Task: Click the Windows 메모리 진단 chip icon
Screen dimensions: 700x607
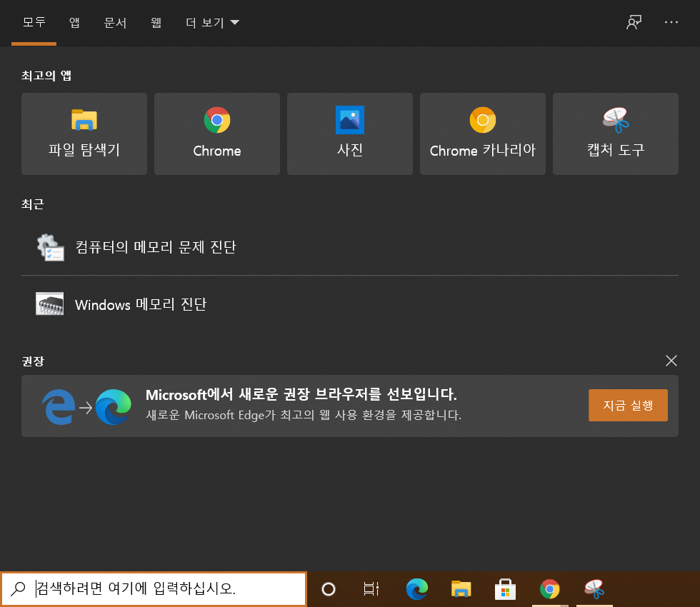Action: click(x=49, y=304)
